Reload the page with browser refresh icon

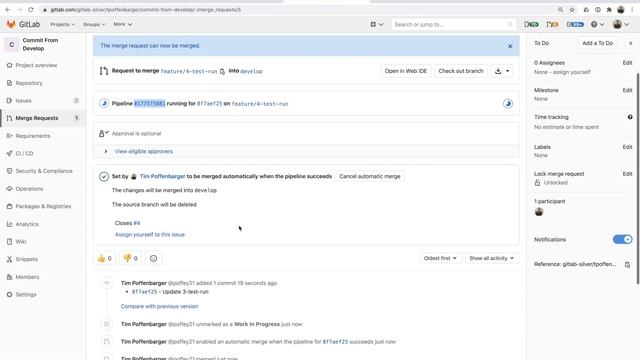[x=31, y=9]
